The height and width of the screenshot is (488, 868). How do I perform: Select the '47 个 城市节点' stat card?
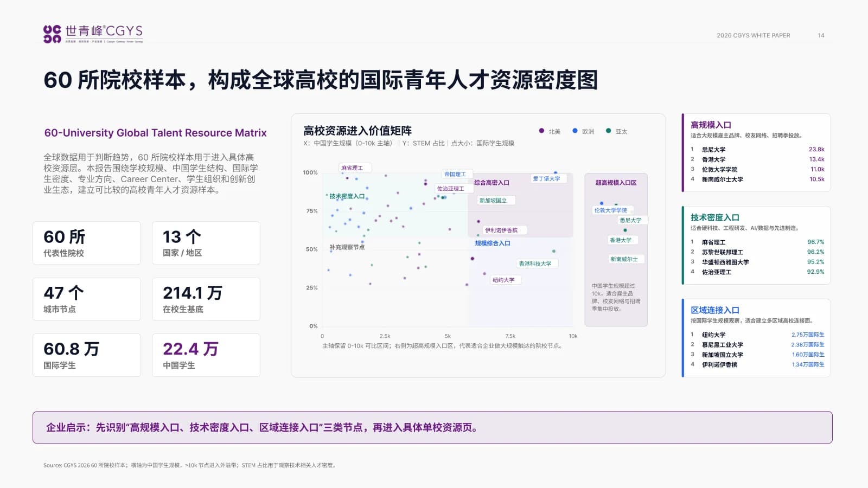click(x=87, y=299)
